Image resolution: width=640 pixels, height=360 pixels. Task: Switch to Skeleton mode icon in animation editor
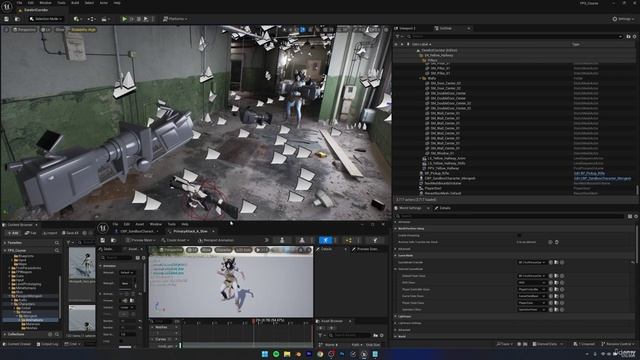click(282, 240)
